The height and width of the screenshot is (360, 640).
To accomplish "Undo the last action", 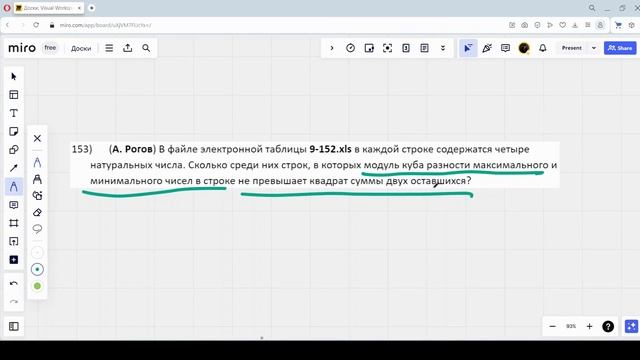I will click(x=13, y=283).
